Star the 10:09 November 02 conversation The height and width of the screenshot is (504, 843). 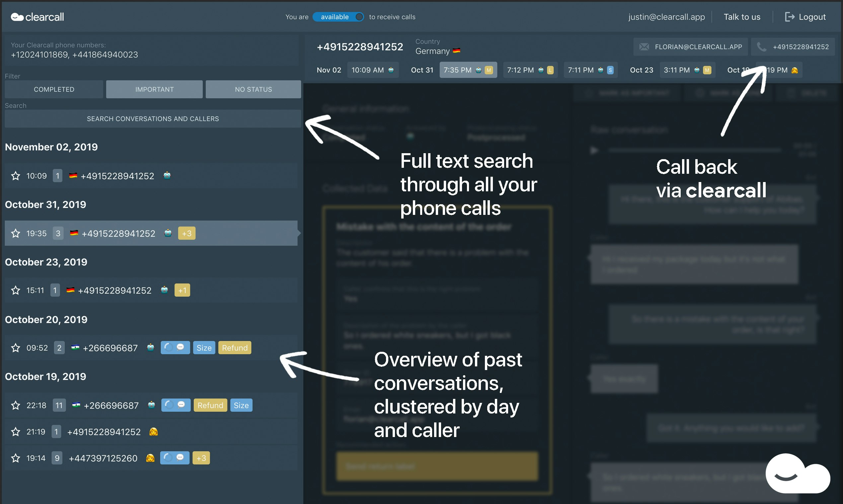point(15,176)
